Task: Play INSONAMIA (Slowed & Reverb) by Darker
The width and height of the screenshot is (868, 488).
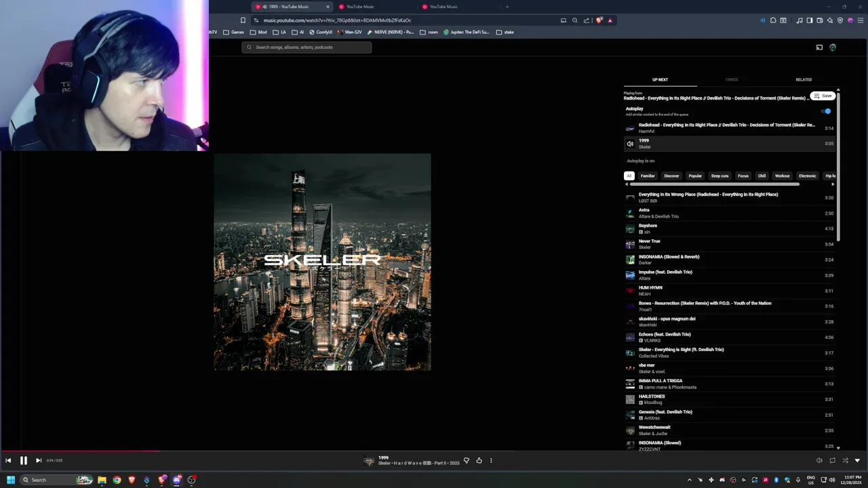Action: 729,260
